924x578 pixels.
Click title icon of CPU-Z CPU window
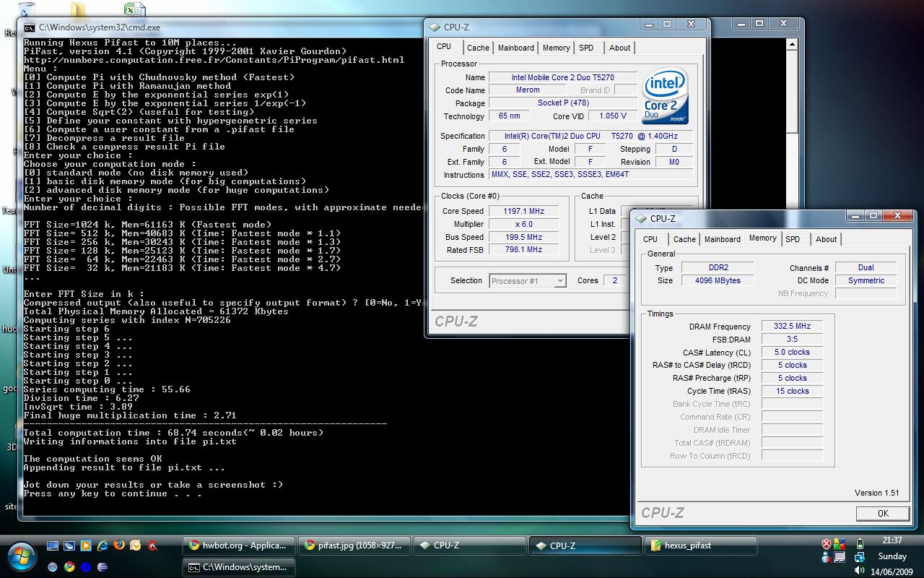435,27
